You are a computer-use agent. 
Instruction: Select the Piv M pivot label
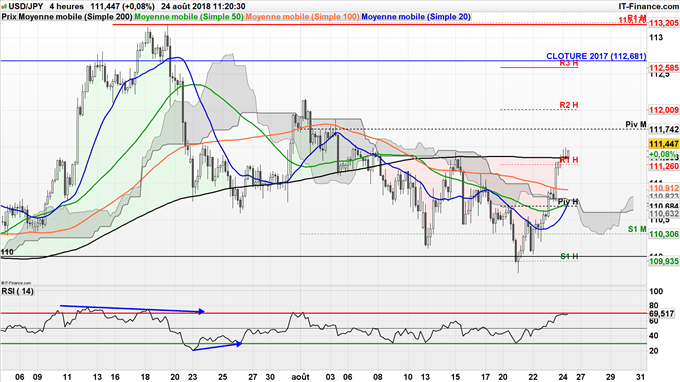click(636, 124)
